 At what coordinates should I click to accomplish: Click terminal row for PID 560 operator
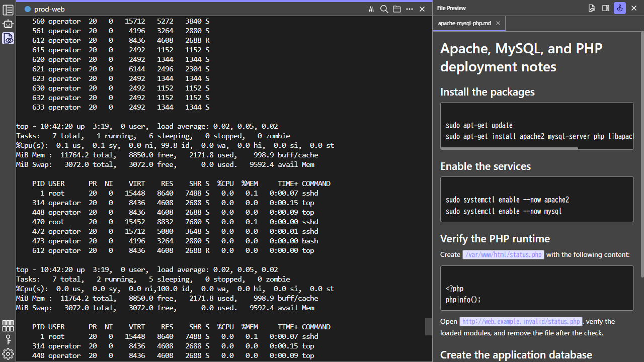coord(121,21)
